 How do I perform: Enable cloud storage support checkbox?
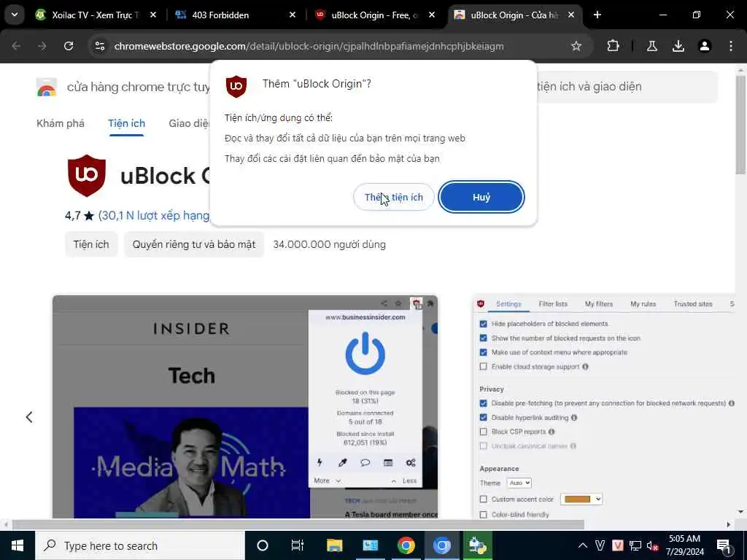coord(484,367)
